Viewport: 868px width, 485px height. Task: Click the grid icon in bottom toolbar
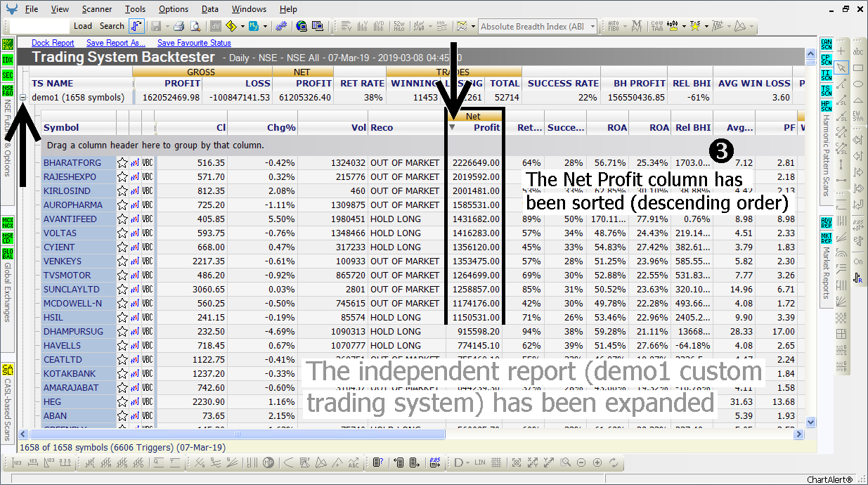(496, 463)
